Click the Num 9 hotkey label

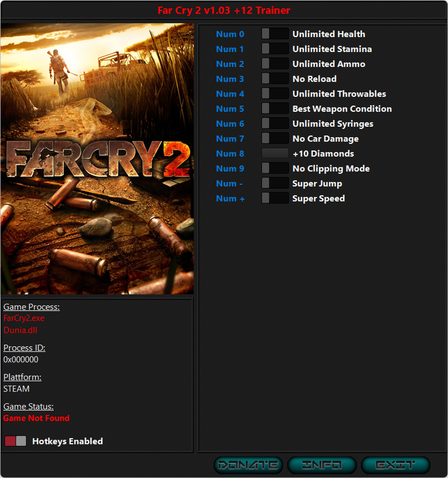[230, 168]
